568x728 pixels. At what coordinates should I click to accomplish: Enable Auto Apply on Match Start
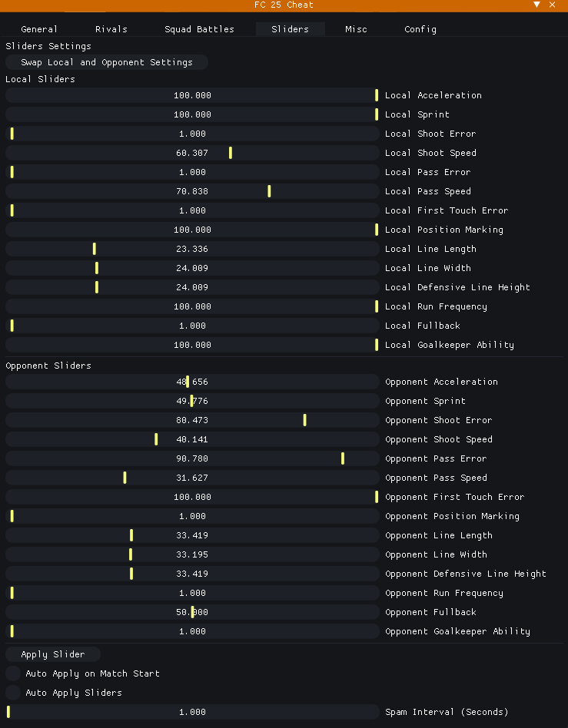[13, 673]
